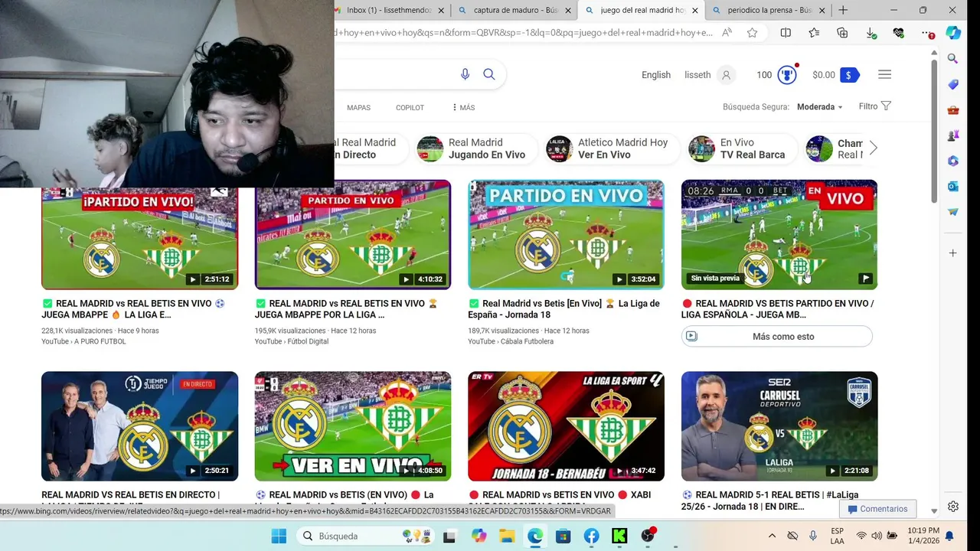Viewport: 980px width, 551px height.
Task: Open Edge Collections icon
Action: click(842, 33)
